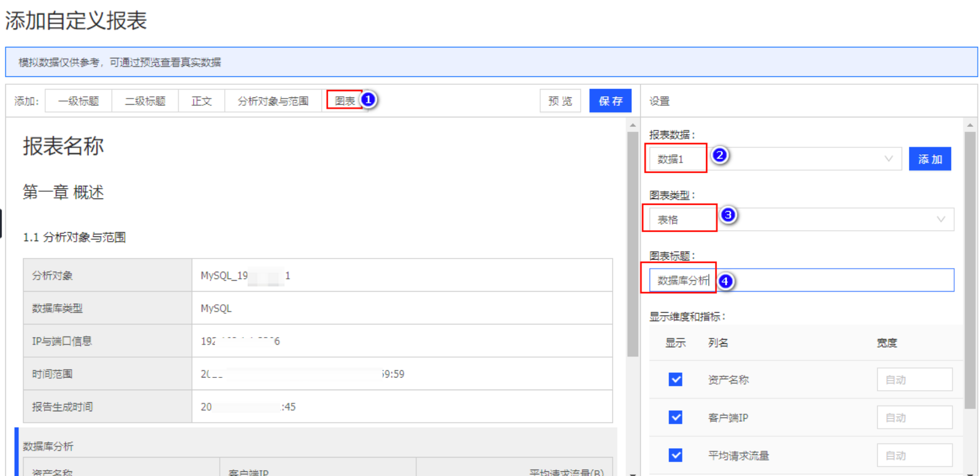Insert a 正文 body text block
Screen dimensions: 980x476
(x=201, y=101)
